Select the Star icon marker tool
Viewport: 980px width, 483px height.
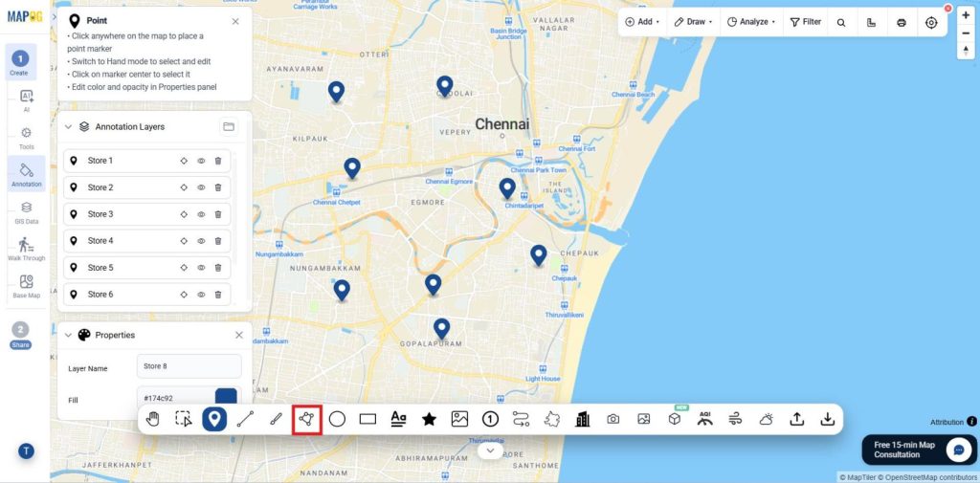tap(429, 419)
